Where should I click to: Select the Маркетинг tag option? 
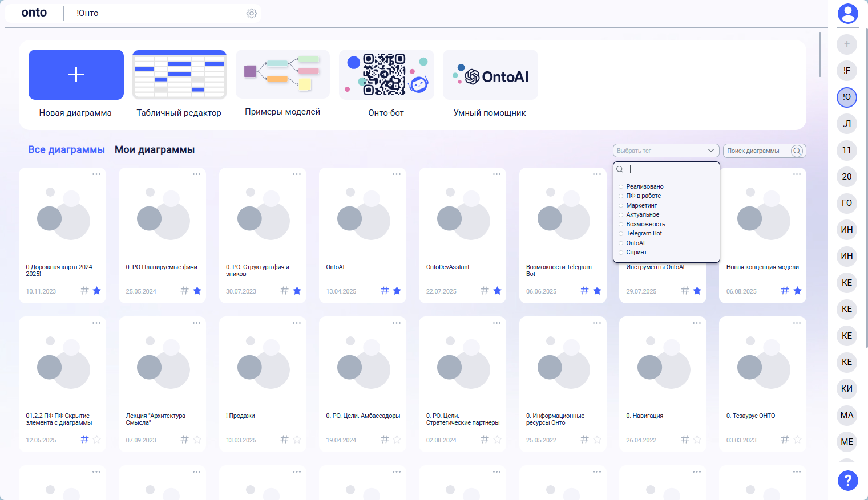pos(641,205)
